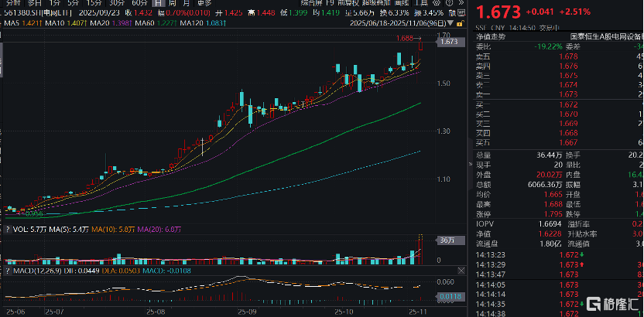Open the 更多 periods dropdown
The width and height of the screenshot is (644, 317).
(204, 3)
